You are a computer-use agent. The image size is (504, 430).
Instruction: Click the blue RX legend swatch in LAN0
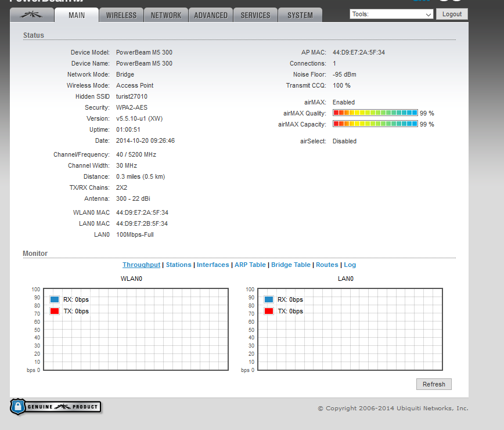269,299
